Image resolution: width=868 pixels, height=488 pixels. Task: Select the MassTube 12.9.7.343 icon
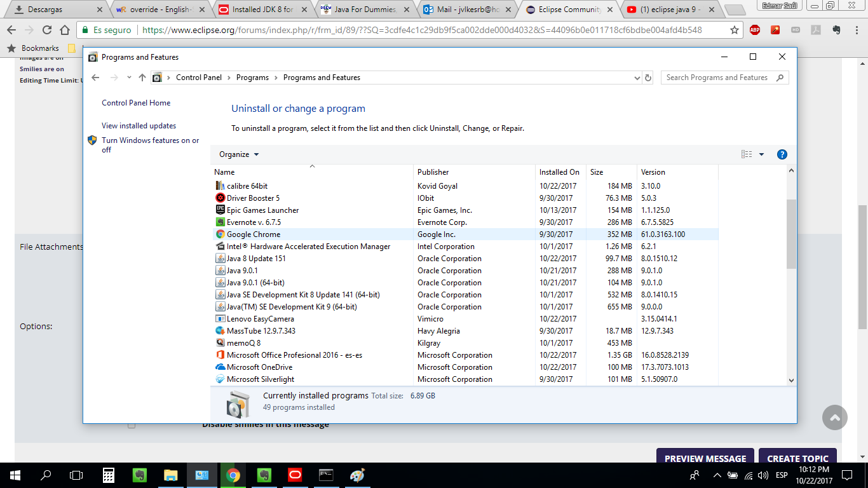[220, 331]
